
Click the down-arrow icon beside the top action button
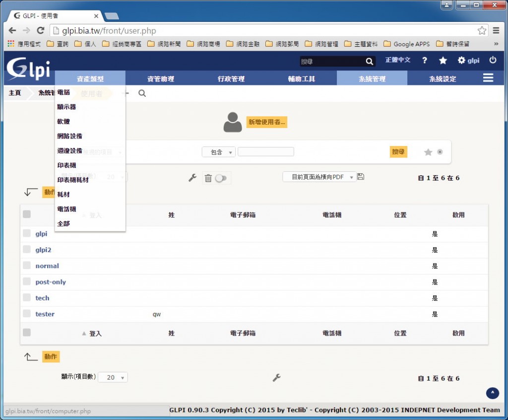pos(30,192)
